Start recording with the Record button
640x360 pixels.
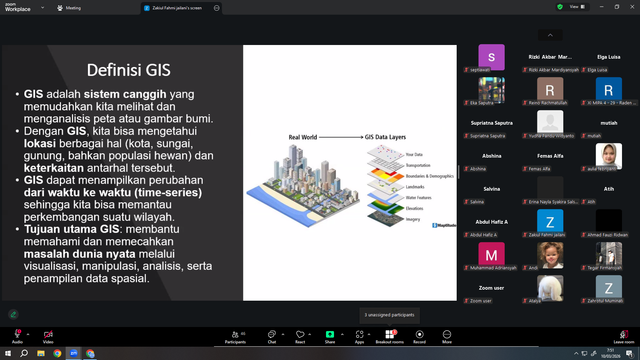click(419, 337)
